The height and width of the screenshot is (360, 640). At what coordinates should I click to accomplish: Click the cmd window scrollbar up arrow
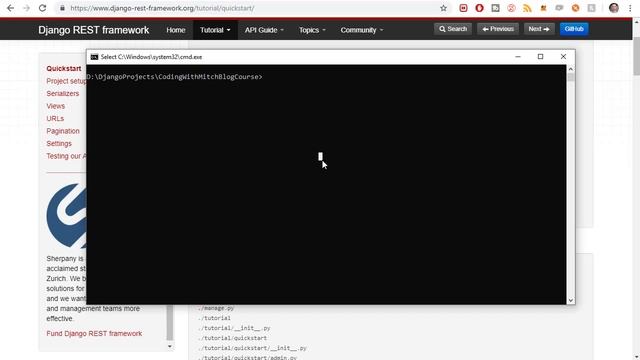click(571, 69)
